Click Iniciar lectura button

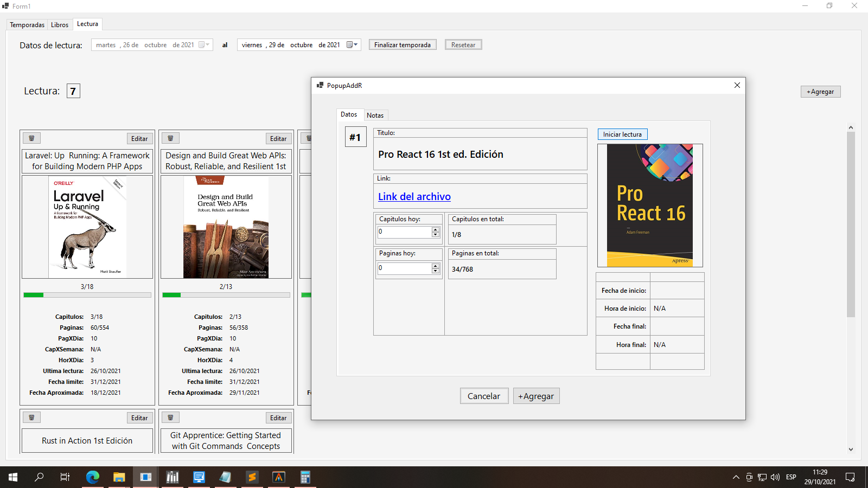(622, 134)
